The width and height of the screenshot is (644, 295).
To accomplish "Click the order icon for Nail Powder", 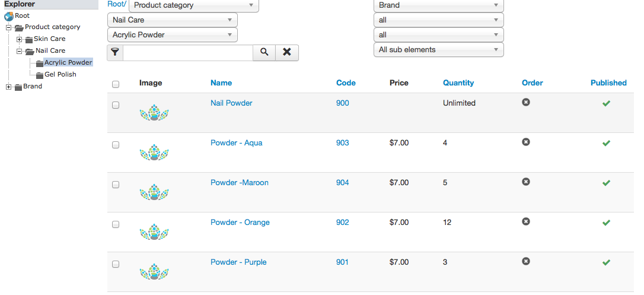I will [x=526, y=102].
